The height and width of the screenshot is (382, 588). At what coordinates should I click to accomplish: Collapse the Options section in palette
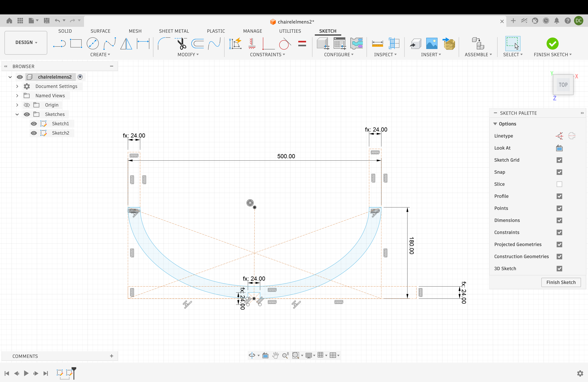[x=495, y=124]
